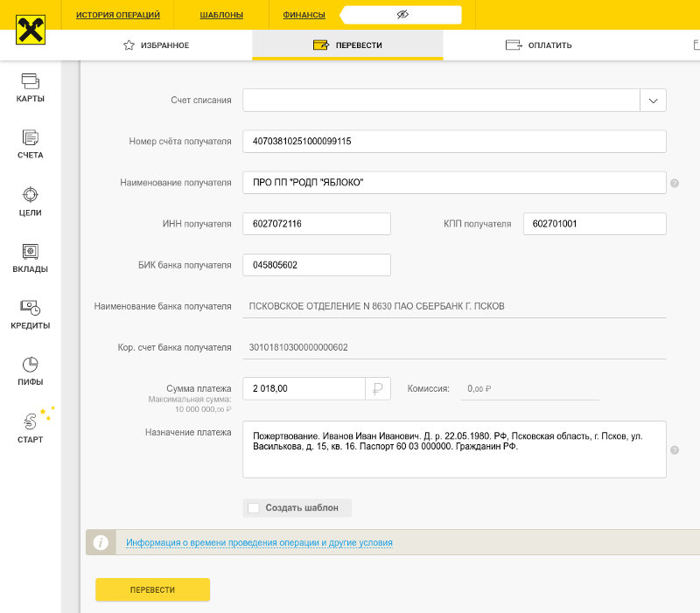
Task: Focus the БИК банка получателя field
Action: tap(317, 265)
